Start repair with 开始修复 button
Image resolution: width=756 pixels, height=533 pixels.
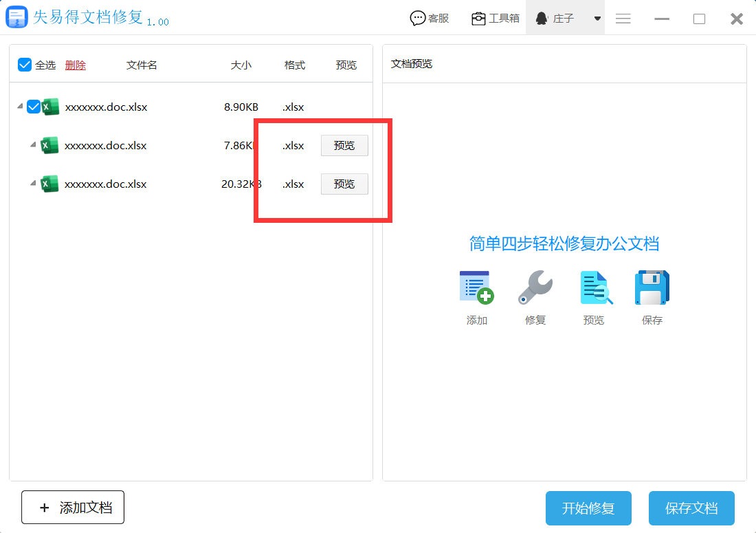(588, 508)
